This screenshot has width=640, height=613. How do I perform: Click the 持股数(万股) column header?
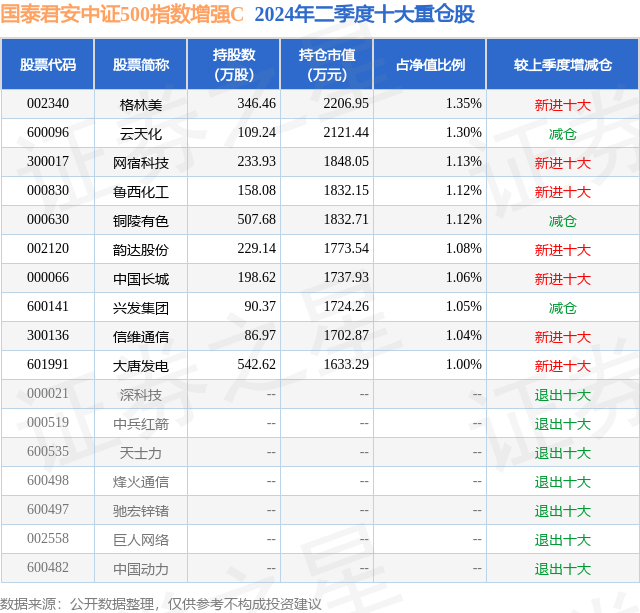tap(234, 64)
